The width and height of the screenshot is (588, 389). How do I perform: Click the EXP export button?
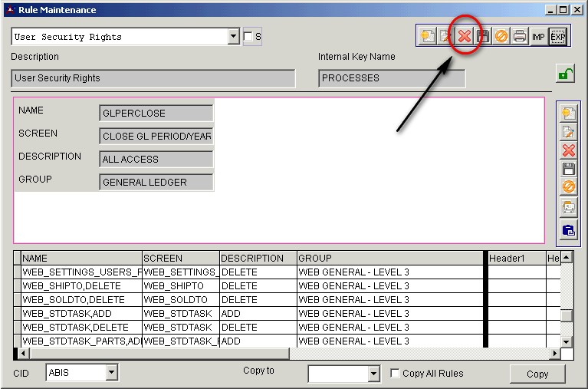click(557, 36)
